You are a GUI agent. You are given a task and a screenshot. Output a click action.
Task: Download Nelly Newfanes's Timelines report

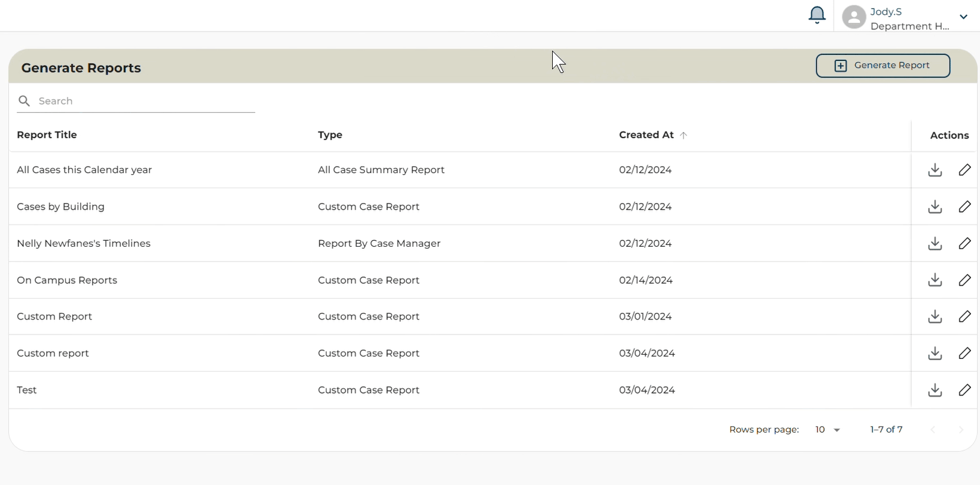935,244
